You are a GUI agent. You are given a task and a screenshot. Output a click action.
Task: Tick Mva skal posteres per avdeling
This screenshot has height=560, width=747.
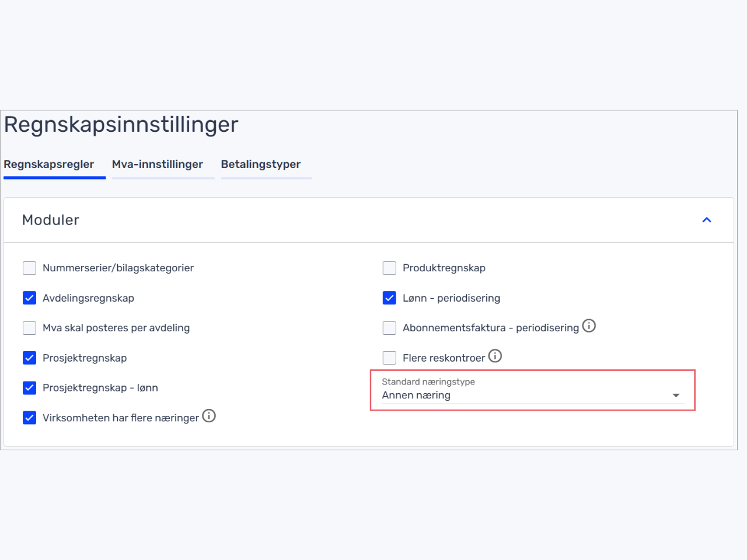[29, 328]
